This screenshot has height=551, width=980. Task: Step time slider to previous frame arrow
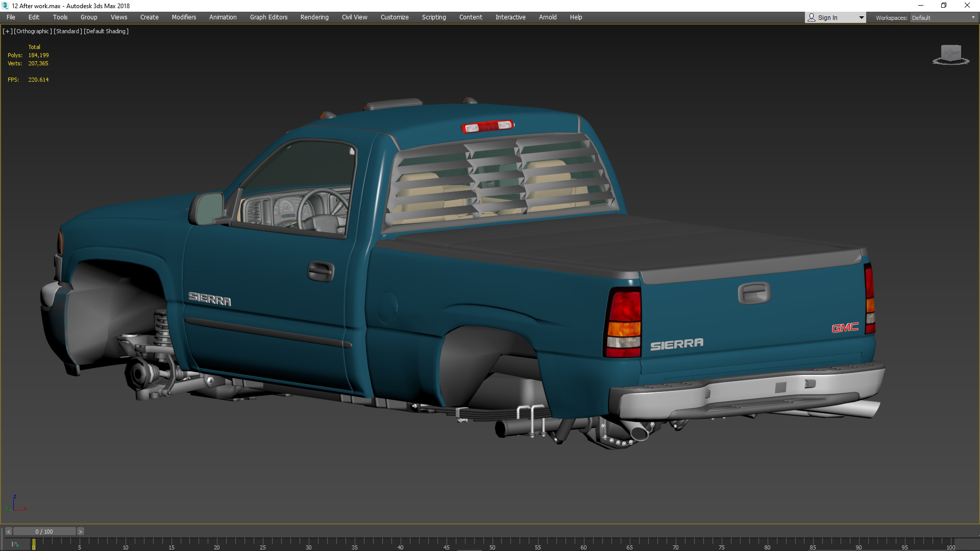8,532
